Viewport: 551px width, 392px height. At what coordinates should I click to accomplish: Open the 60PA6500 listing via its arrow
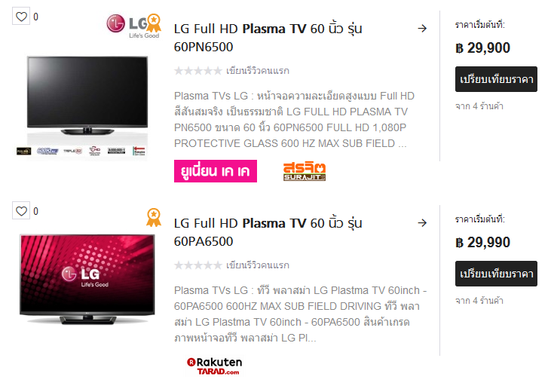tap(422, 223)
